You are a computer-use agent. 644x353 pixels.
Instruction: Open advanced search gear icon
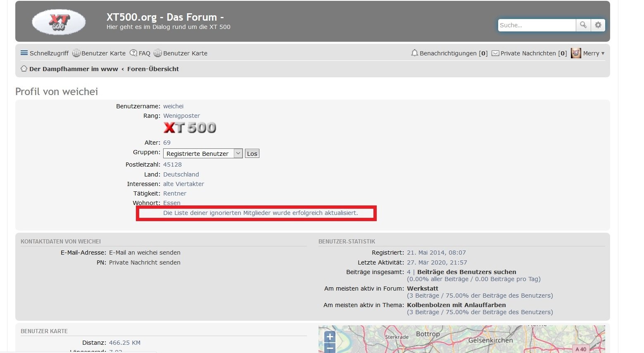[598, 25]
